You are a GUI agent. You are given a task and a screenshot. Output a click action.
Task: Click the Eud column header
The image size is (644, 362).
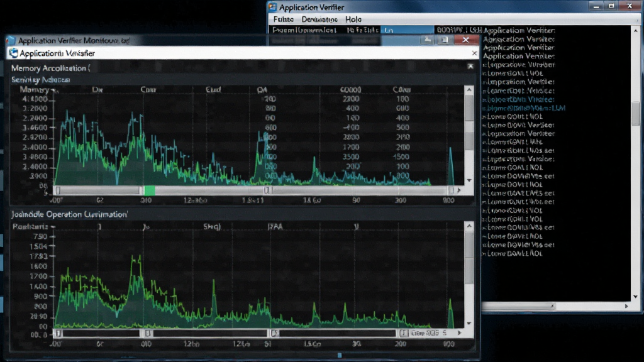point(213,89)
